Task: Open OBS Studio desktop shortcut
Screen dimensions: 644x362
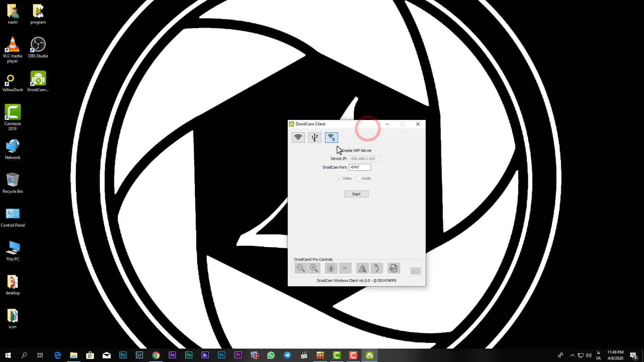Action: (38, 47)
